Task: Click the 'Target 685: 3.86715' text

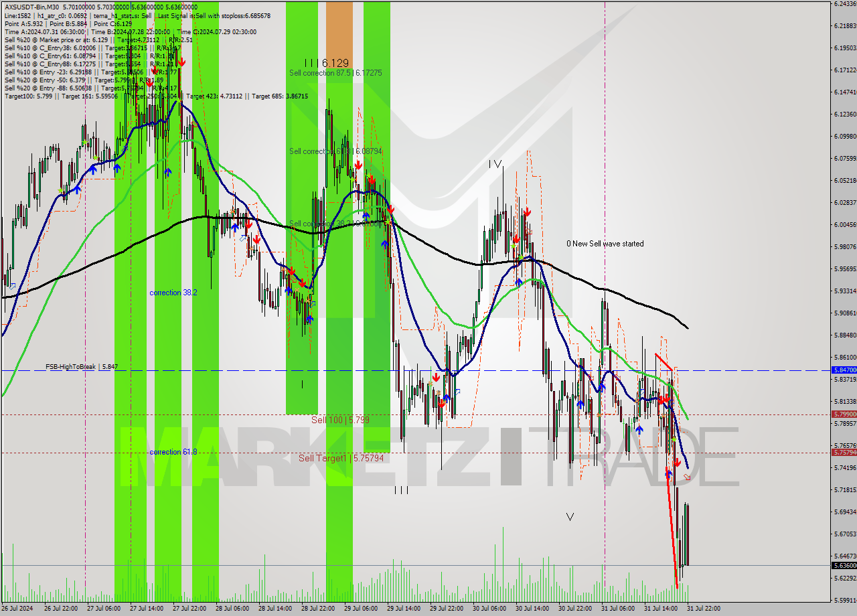Action: click(279, 96)
